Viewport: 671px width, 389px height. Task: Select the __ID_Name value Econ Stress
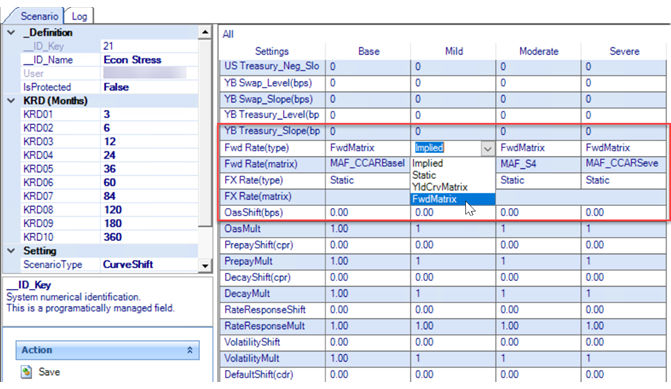(132, 60)
